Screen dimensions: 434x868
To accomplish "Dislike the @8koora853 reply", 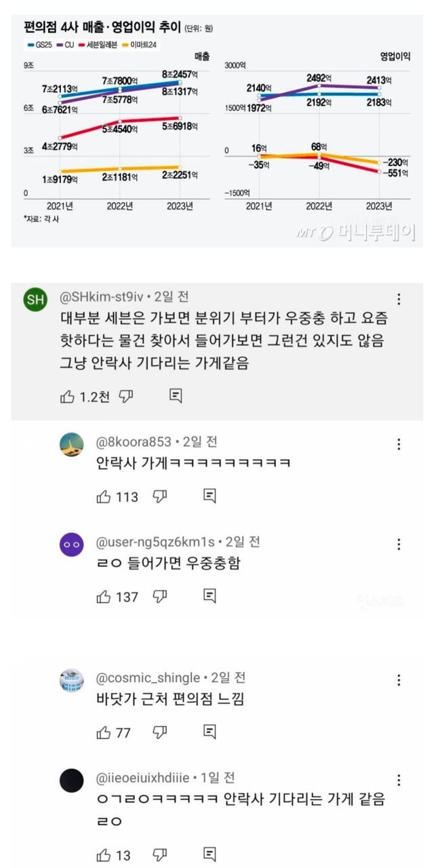I will click(160, 497).
